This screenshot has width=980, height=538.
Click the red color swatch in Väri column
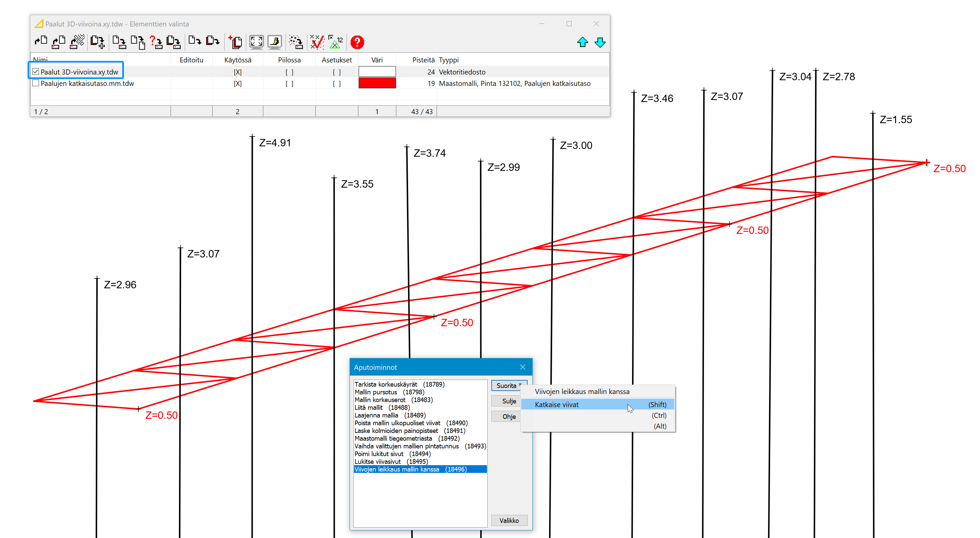coord(376,83)
